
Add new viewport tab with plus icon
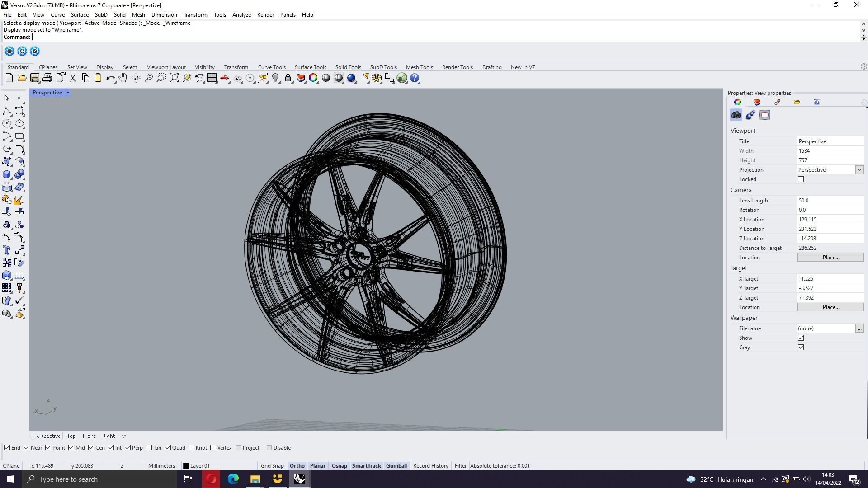point(123,436)
